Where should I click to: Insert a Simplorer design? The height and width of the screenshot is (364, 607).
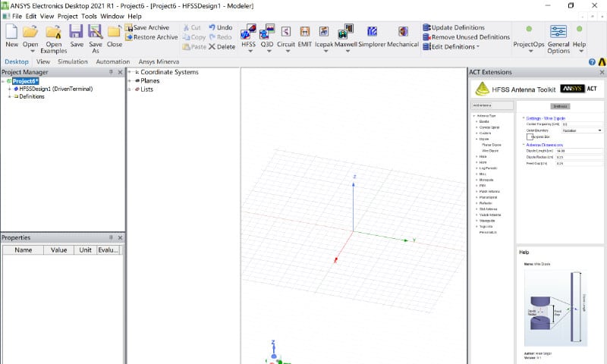(372, 32)
